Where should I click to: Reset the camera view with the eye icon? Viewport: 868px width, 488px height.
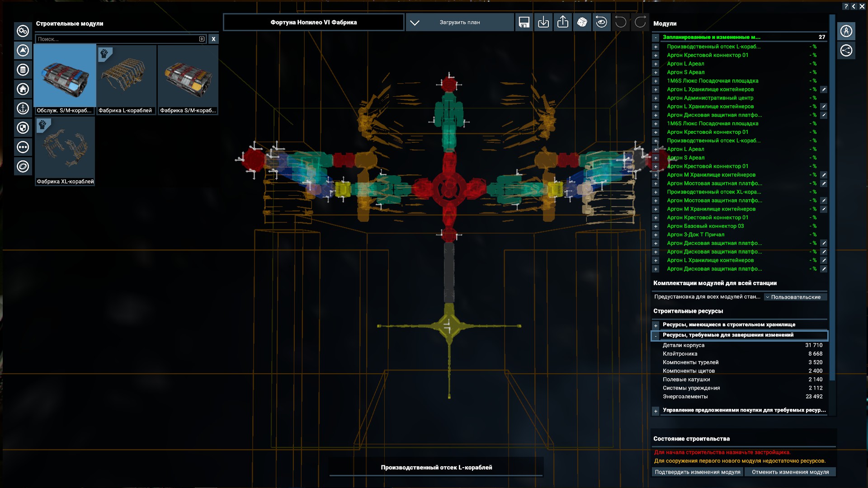pyautogui.click(x=601, y=22)
